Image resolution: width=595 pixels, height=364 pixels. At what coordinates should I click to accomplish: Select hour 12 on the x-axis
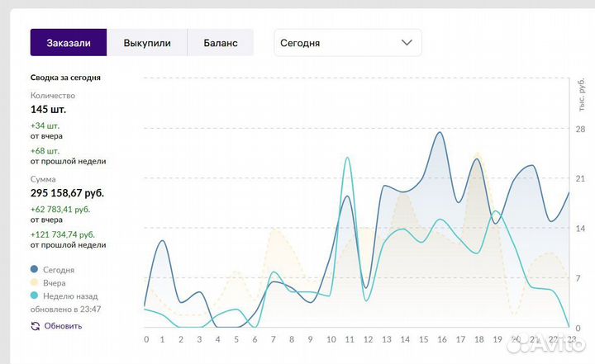click(367, 339)
